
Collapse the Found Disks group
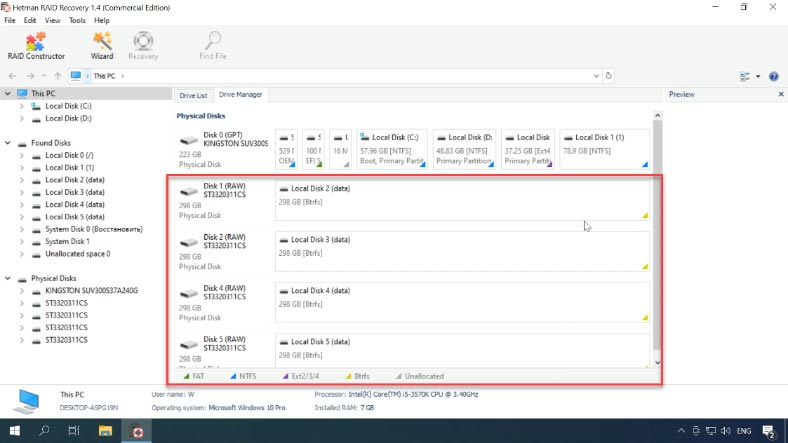(8, 143)
